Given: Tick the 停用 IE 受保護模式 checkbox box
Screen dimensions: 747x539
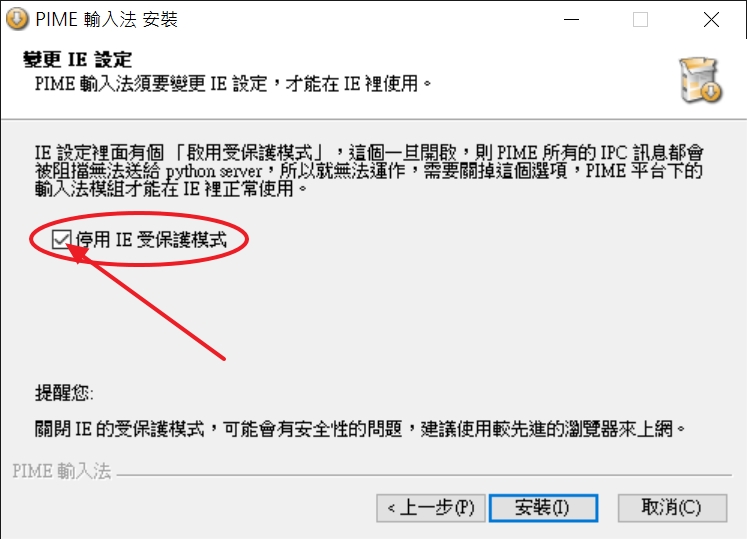Looking at the screenshot, I should (61, 239).
